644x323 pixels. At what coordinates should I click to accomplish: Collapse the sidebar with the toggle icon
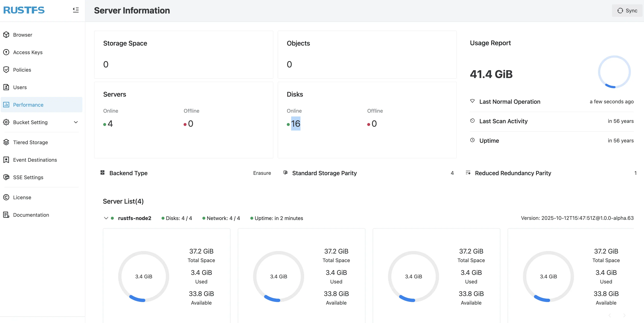(76, 10)
